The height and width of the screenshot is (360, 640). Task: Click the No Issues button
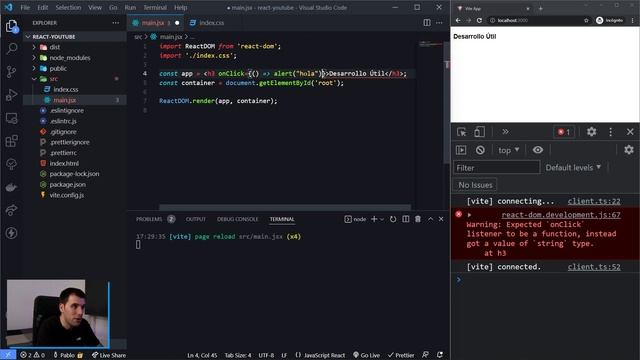475,185
